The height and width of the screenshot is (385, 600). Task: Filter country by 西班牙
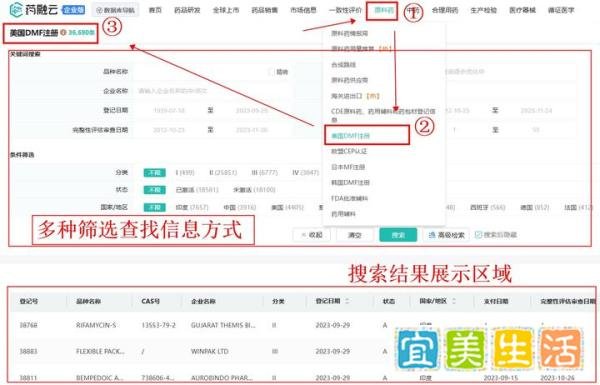click(x=488, y=207)
